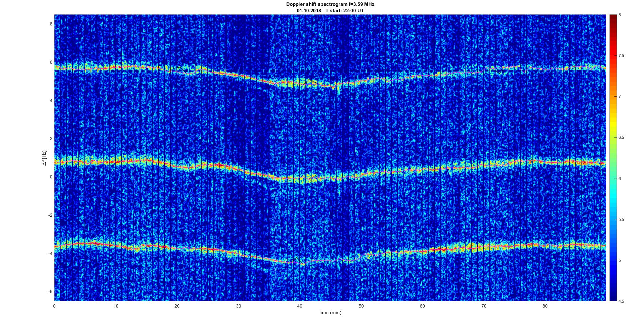Click the colorbar tick label '4.5'
The height and width of the screenshot is (323, 644).
[x=621, y=301]
